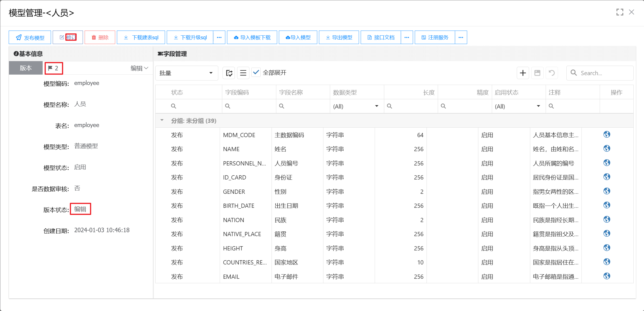Screen dimensions: 644x311
Task: Click the add field plus icon
Action: click(523, 73)
